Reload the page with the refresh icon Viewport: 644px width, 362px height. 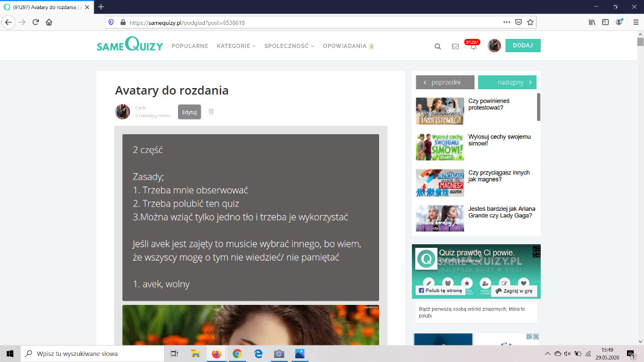(x=36, y=22)
